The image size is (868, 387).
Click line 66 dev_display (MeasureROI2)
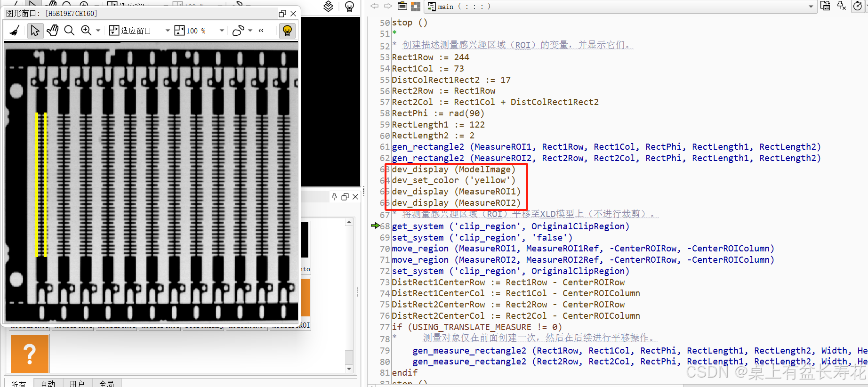coord(456,203)
